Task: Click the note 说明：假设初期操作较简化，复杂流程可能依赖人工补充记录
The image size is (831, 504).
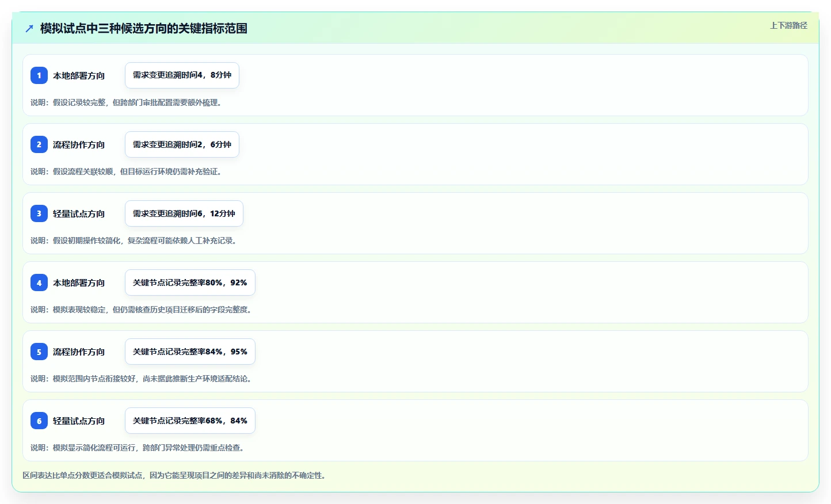Action: tap(135, 240)
